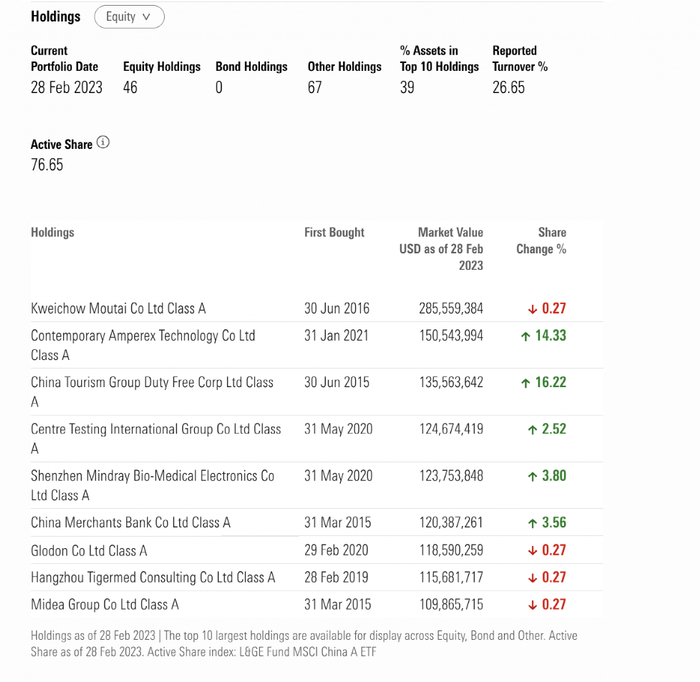Click the Equity Holdings value 46
Image resolution: width=700 pixels, height=682 pixels.
[x=130, y=87]
